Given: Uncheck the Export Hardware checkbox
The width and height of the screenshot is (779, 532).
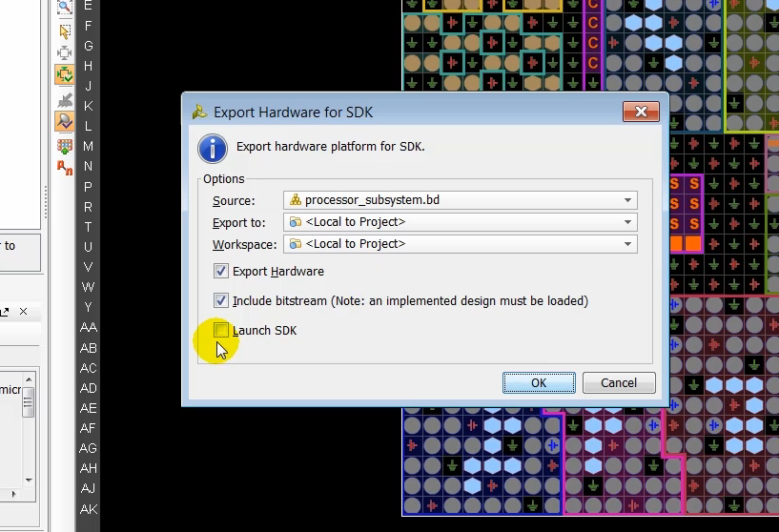Looking at the screenshot, I should (220, 271).
